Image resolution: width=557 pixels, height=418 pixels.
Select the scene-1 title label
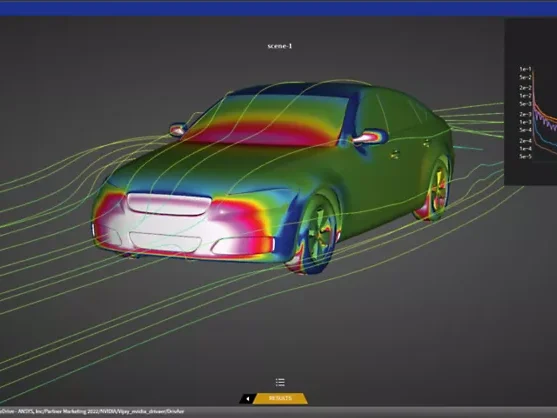(x=280, y=46)
